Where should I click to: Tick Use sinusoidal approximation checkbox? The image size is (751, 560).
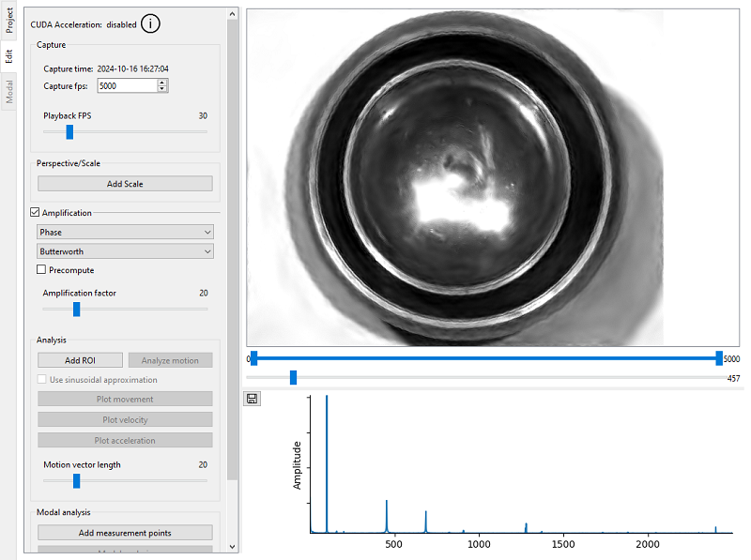coord(41,379)
